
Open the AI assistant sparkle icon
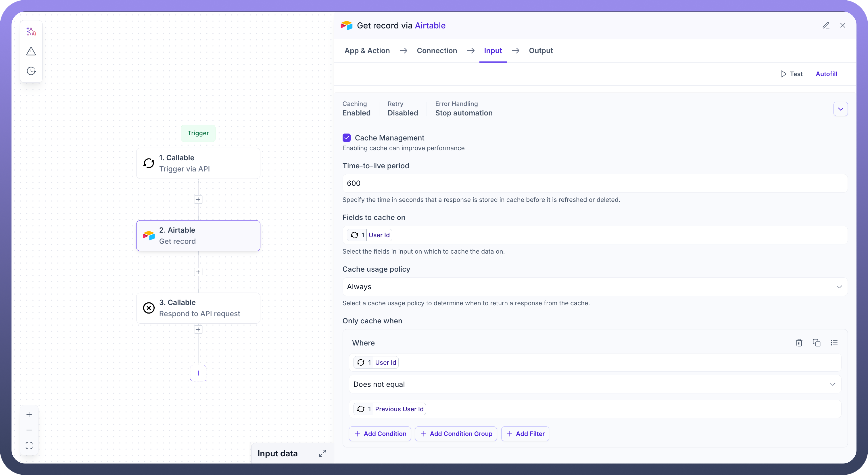click(31, 32)
